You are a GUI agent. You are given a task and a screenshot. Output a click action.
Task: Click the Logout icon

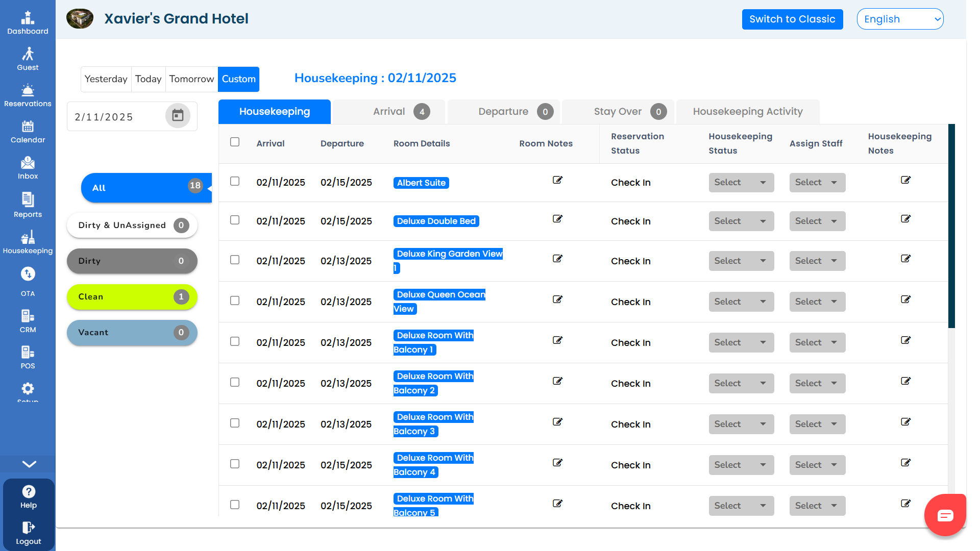(29, 528)
